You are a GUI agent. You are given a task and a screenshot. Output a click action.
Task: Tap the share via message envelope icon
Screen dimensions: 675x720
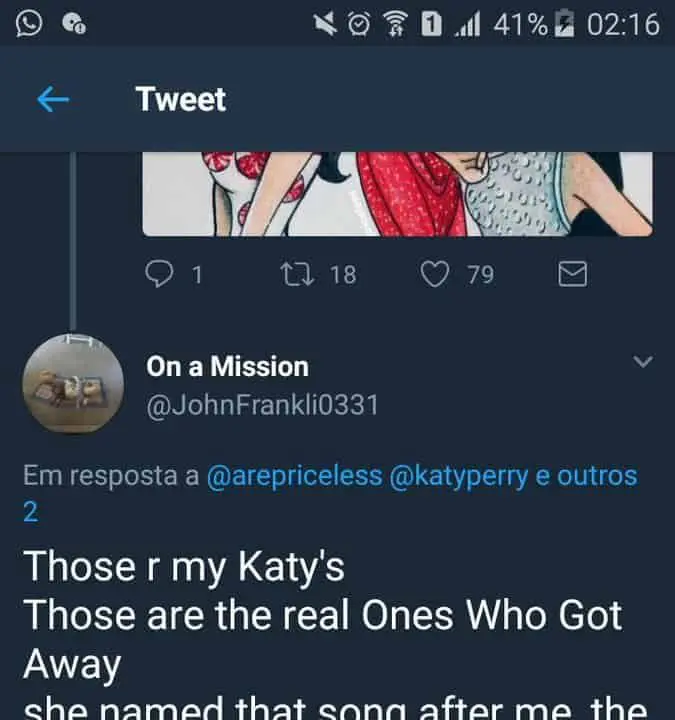coord(571,274)
